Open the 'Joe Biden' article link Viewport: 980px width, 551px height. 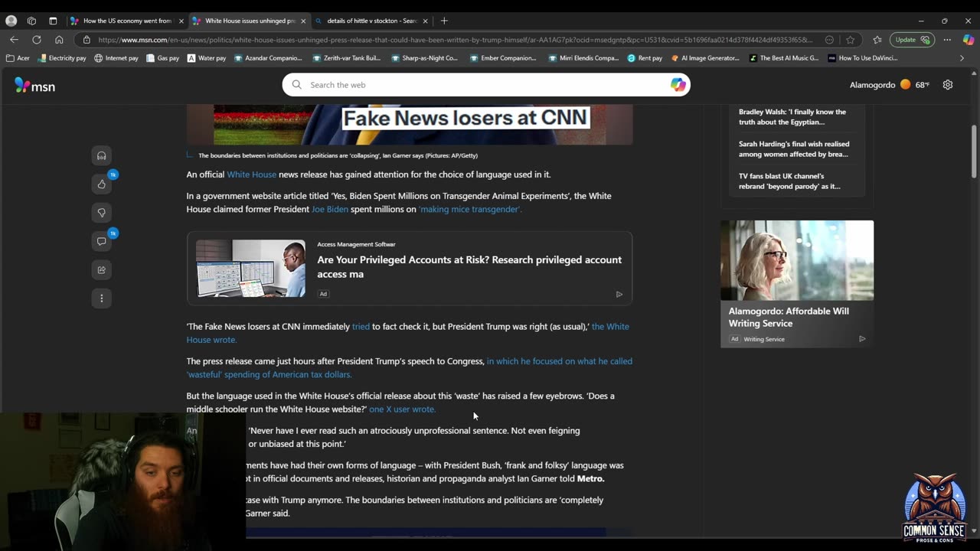pos(329,209)
